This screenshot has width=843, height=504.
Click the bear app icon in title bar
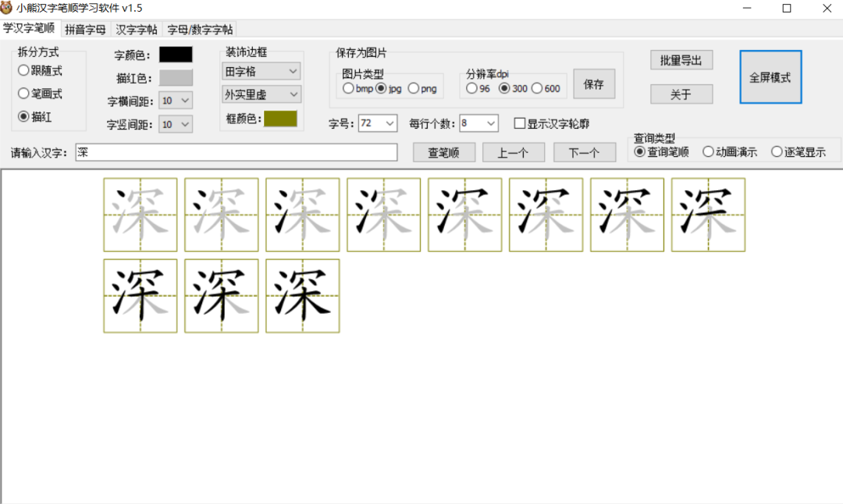click(x=6, y=8)
